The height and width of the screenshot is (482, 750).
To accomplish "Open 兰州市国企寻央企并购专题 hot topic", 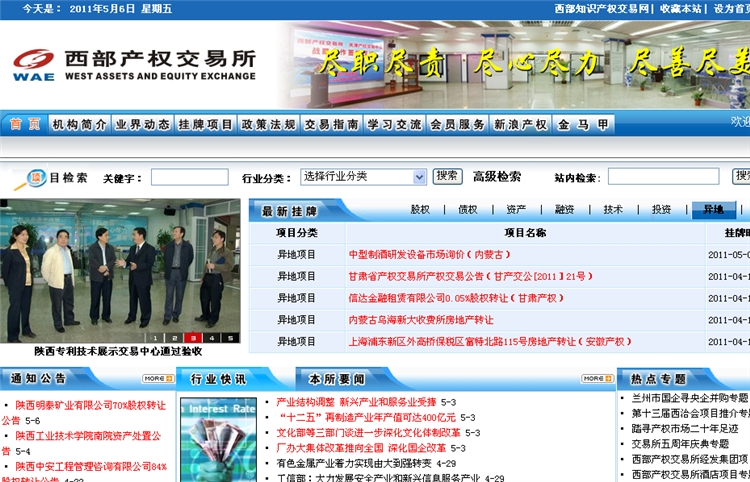I will (690, 398).
